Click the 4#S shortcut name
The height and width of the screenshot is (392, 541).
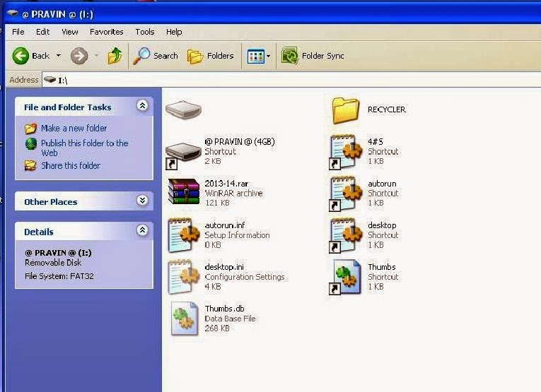(376, 141)
